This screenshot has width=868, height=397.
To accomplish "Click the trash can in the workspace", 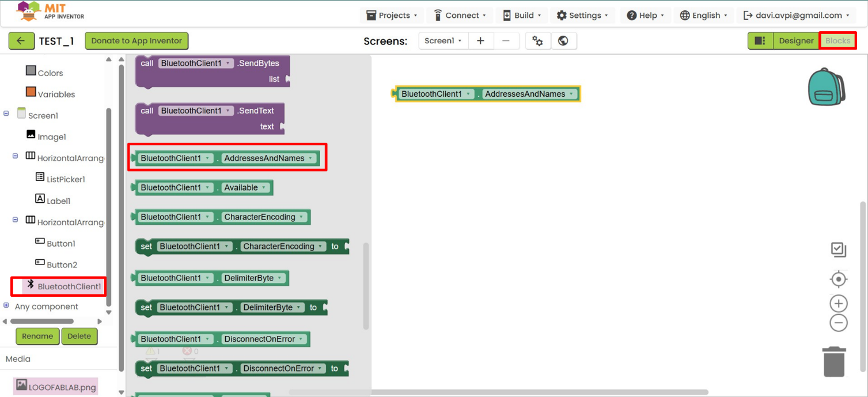I will tap(833, 361).
